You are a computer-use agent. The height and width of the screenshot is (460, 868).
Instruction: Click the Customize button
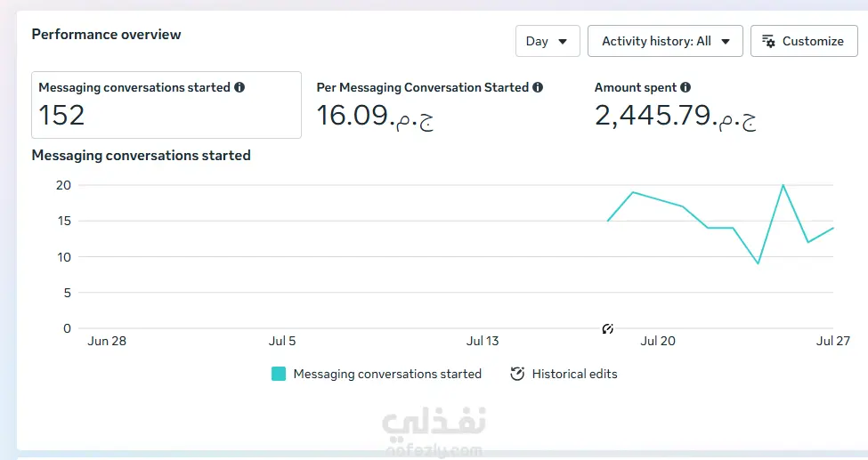point(804,41)
